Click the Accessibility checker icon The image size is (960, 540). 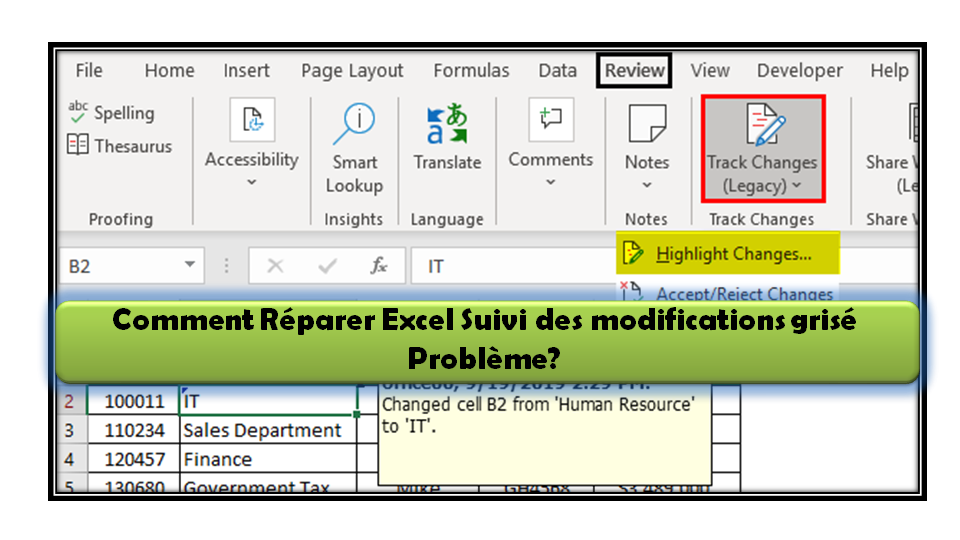[x=251, y=121]
